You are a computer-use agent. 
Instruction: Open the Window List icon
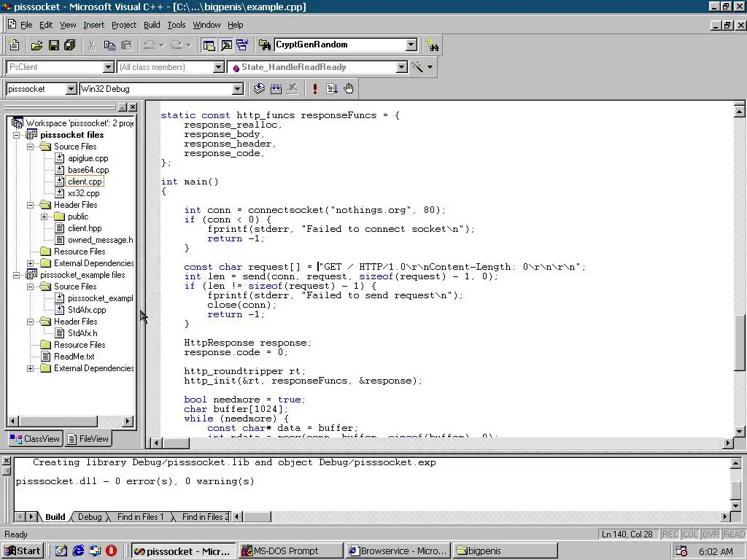click(242, 45)
